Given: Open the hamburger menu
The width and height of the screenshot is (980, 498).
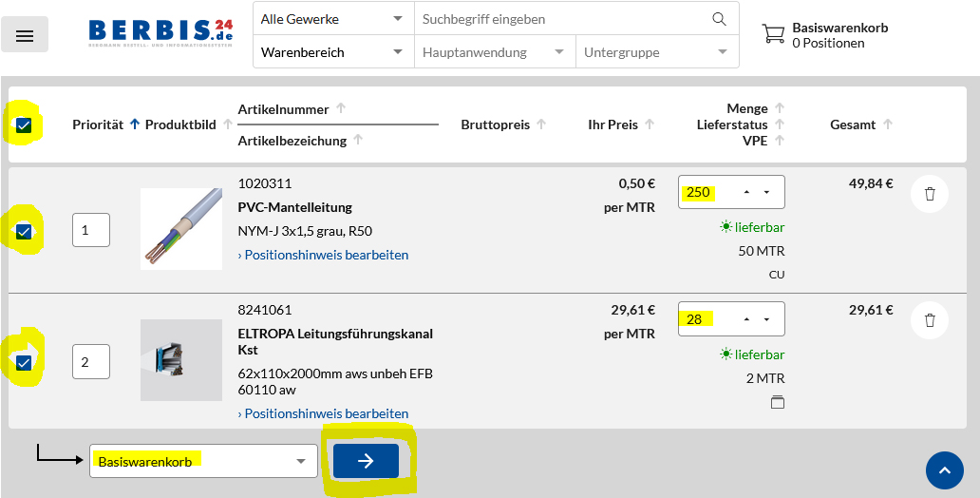Looking at the screenshot, I should [25, 35].
